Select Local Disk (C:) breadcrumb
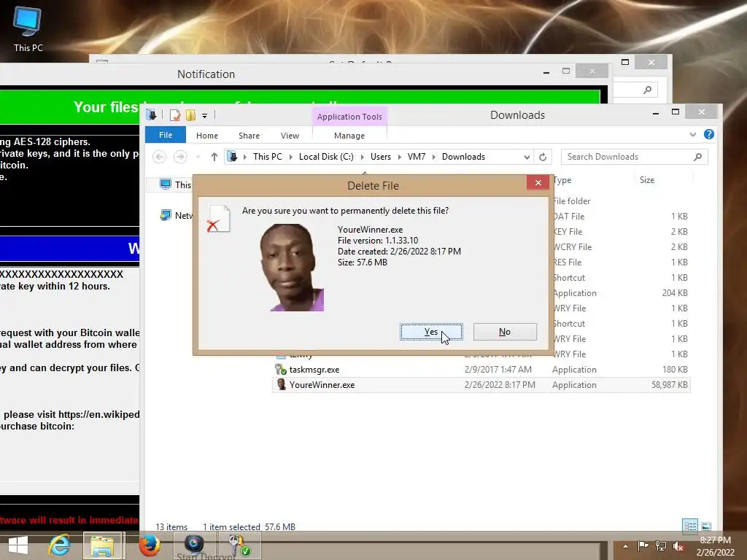The width and height of the screenshot is (747, 560). point(326,157)
